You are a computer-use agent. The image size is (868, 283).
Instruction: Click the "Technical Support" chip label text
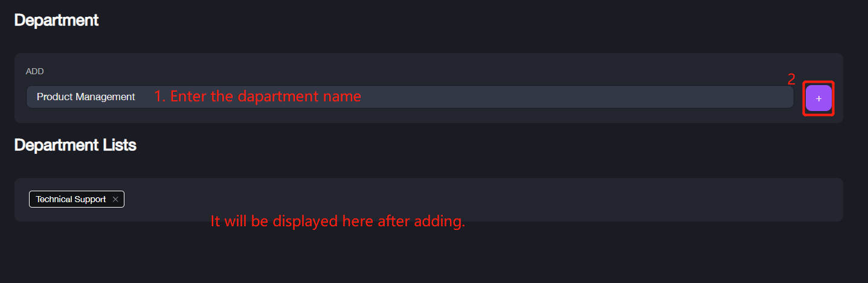(71, 199)
